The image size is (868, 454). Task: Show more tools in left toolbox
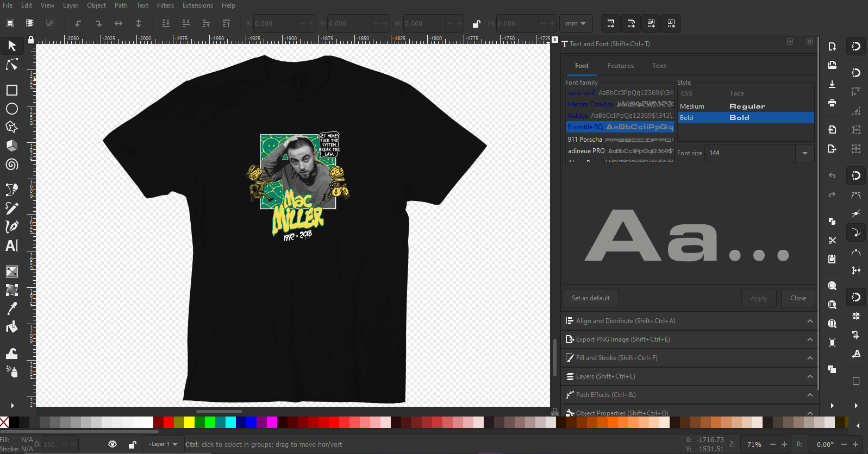(12, 405)
